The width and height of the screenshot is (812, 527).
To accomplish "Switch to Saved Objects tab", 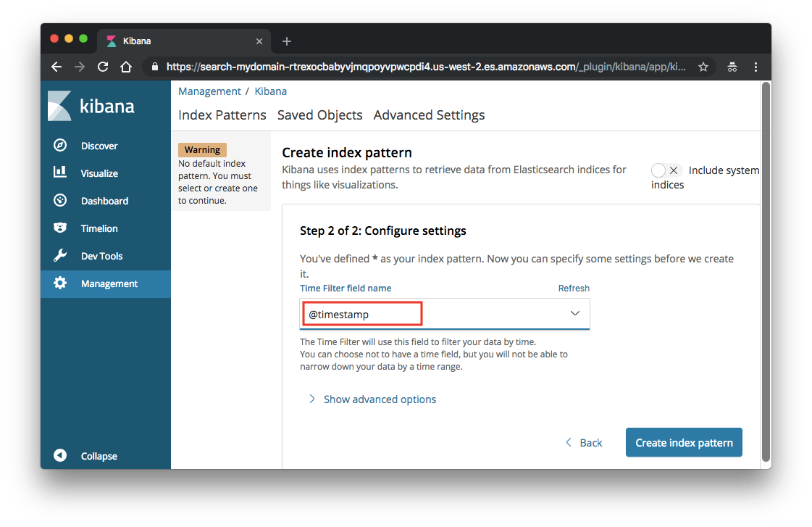I will pyautogui.click(x=320, y=115).
